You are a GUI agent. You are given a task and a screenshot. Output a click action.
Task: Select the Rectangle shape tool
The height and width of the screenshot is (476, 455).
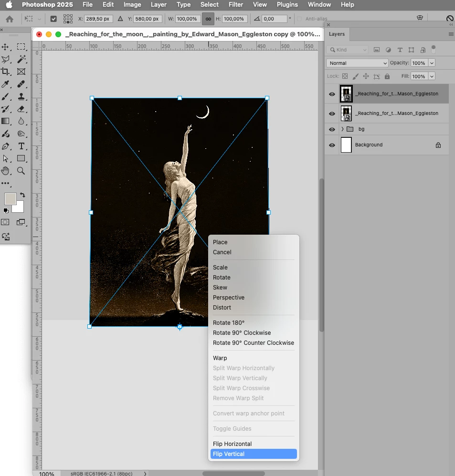point(21,158)
